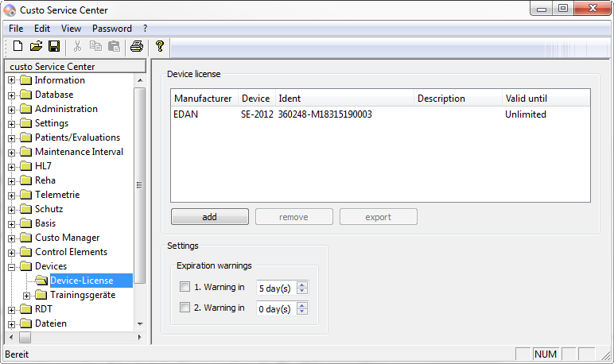This screenshot has height=364, width=614.
Task: Open the File menu
Action: [16, 29]
